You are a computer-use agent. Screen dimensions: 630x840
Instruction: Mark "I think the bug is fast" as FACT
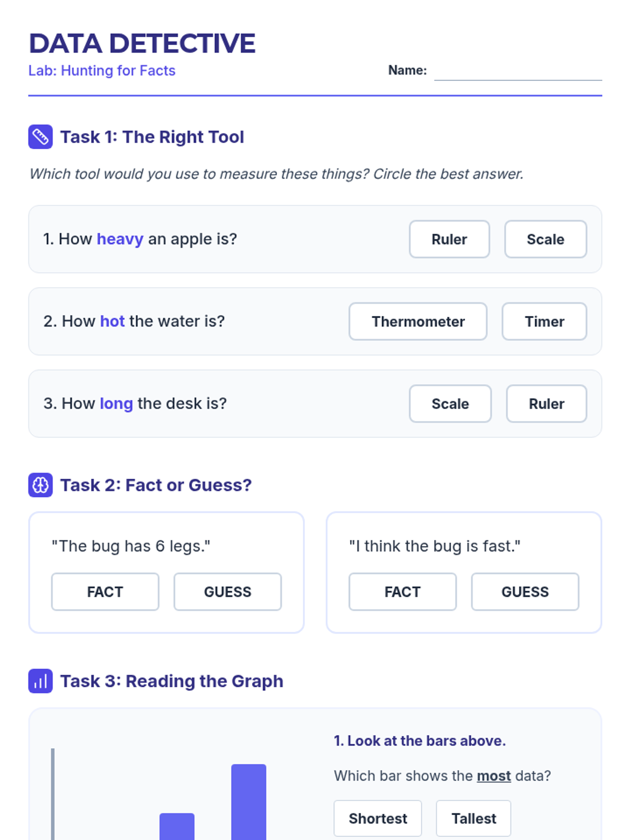pos(402,592)
